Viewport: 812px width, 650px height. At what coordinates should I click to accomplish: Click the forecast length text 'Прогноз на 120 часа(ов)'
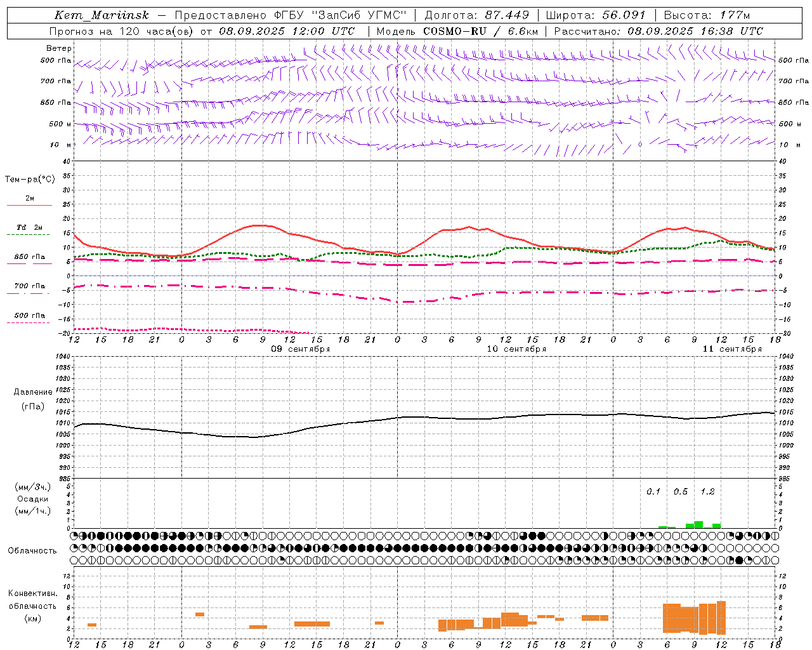tap(121, 31)
